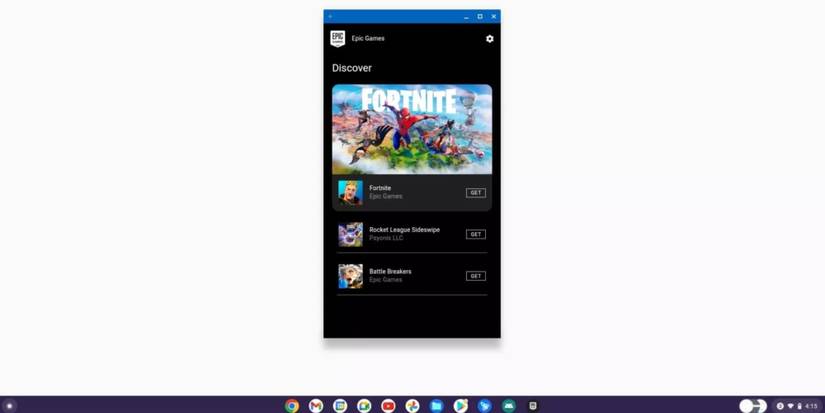Open the green Android icon on shelf

(x=509, y=406)
